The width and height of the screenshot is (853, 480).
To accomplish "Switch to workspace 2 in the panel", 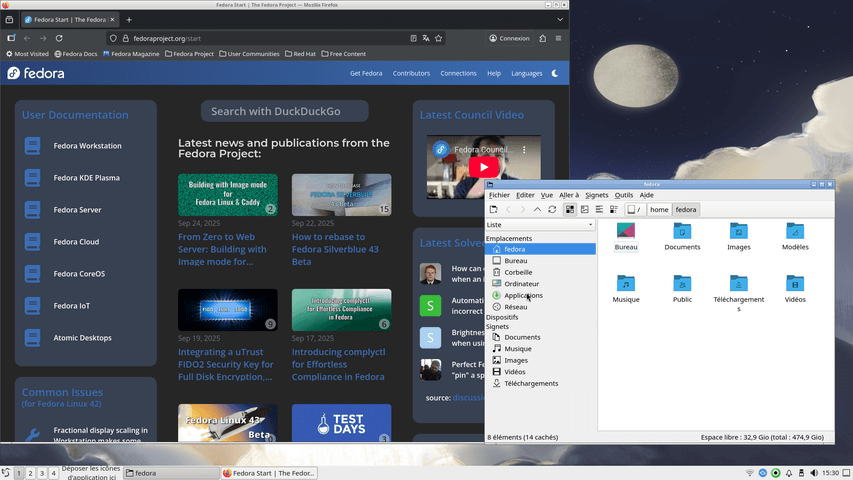I will pos(30,473).
